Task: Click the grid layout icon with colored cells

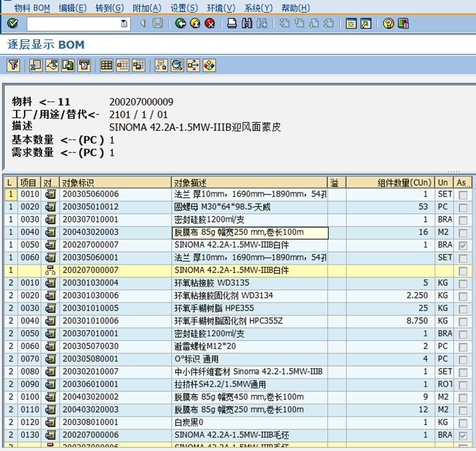Action: [x=107, y=66]
